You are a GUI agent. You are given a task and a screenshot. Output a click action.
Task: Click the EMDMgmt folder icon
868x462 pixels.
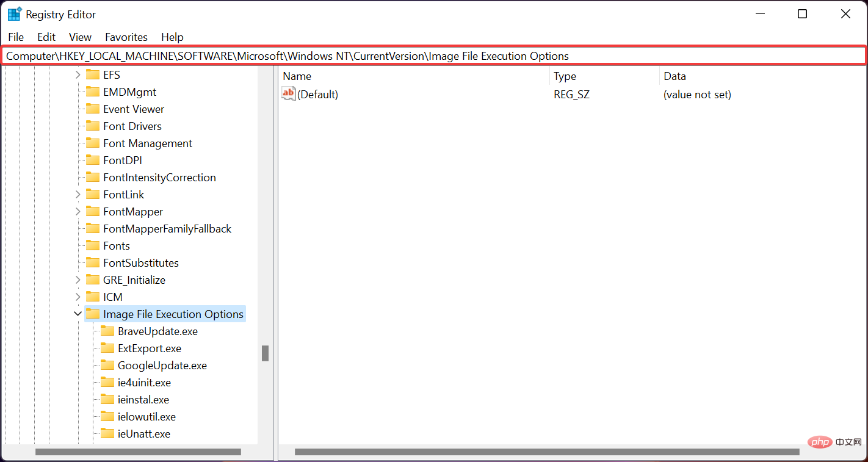tap(93, 92)
